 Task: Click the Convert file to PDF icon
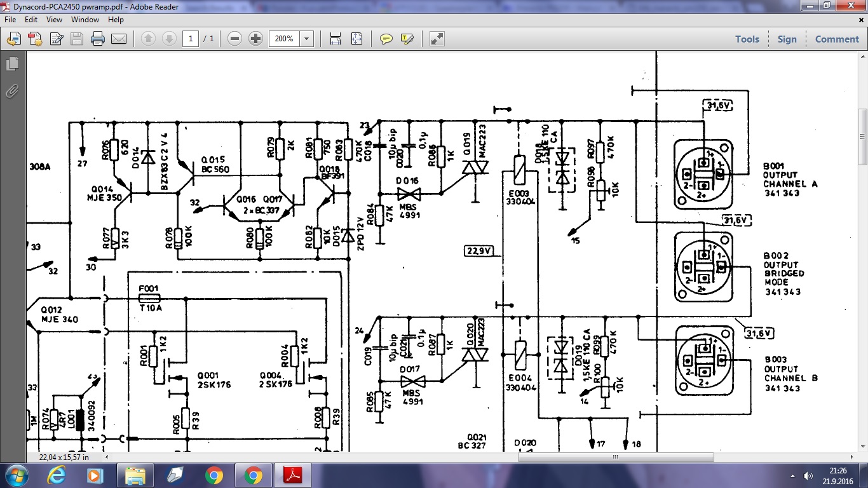click(x=35, y=39)
